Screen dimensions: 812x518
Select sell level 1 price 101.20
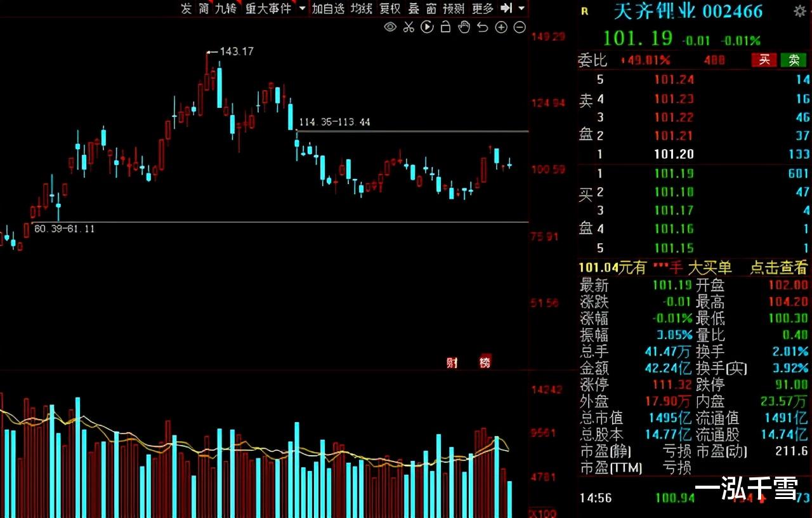674,154
